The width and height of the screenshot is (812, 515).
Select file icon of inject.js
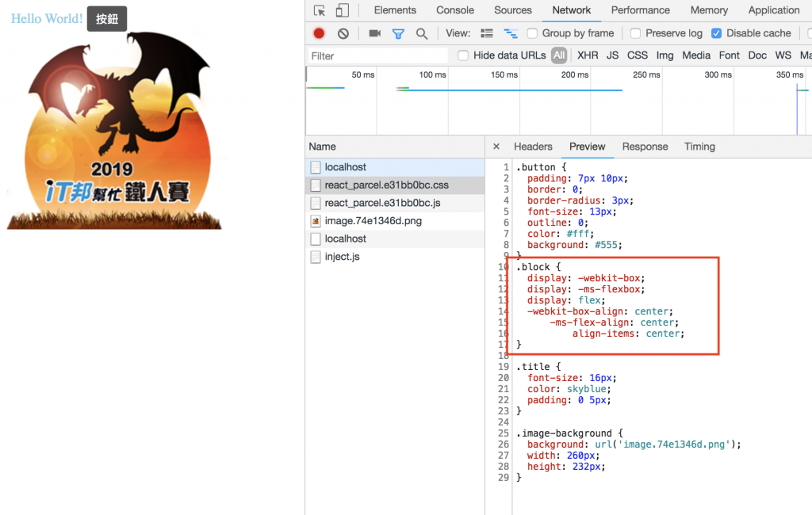(x=316, y=257)
